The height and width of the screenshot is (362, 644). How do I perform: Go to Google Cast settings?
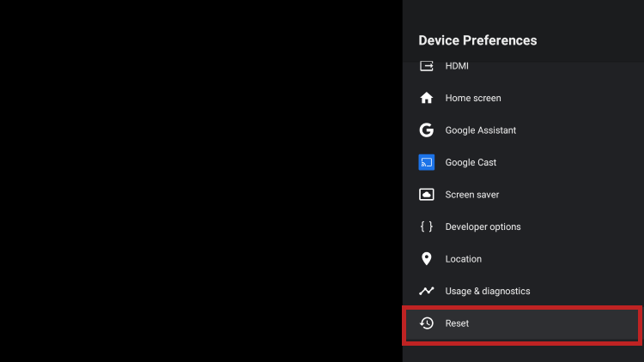click(x=471, y=162)
